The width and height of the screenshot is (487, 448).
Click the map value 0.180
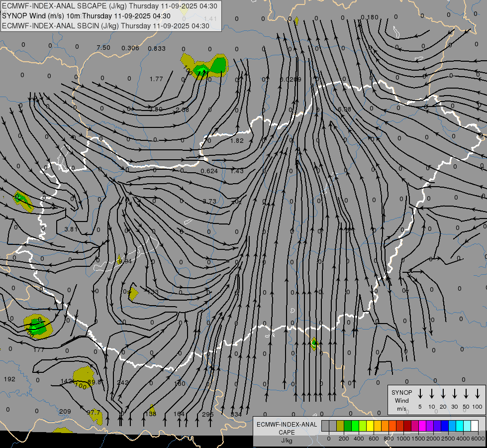click(x=370, y=17)
